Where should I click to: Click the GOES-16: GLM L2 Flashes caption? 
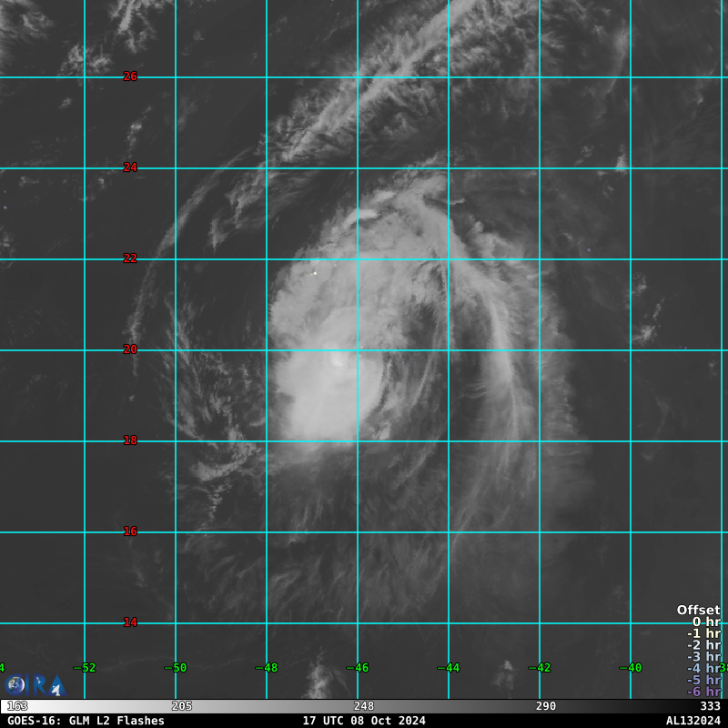pos(86,721)
